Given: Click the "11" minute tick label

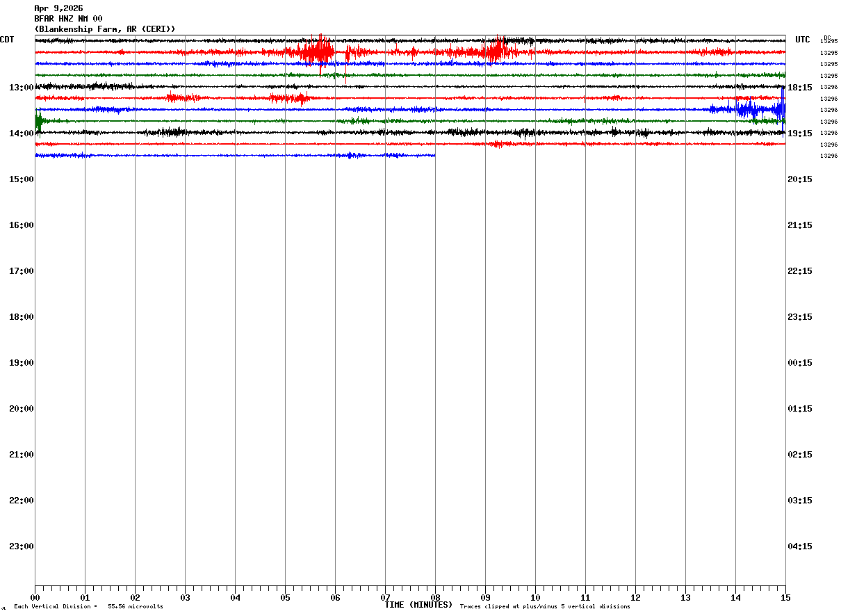Looking at the screenshot, I should [585, 598].
